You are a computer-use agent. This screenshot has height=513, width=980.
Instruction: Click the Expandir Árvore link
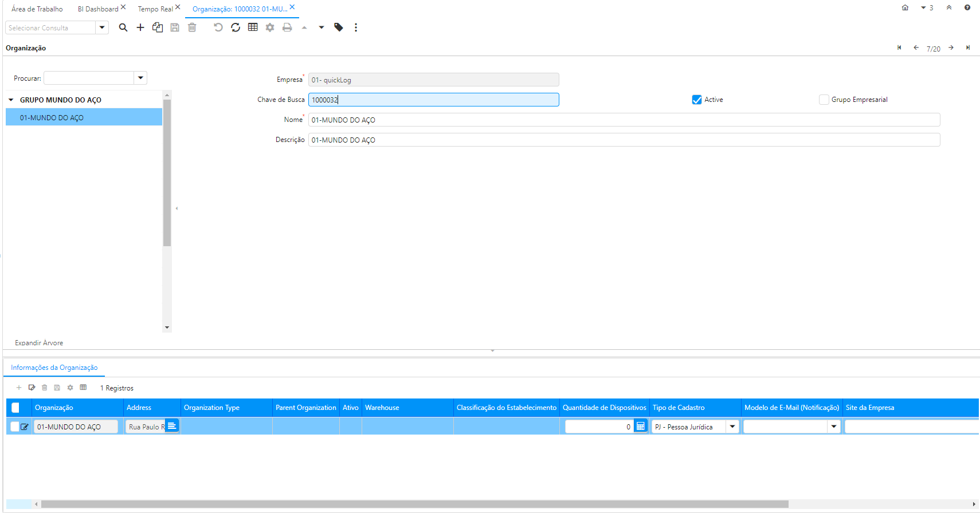coord(39,343)
